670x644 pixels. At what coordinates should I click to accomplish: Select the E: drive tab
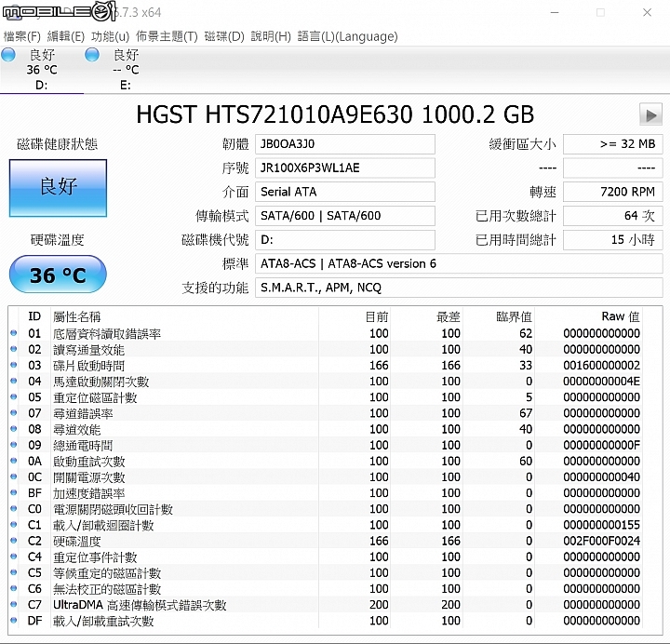coord(126,69)
